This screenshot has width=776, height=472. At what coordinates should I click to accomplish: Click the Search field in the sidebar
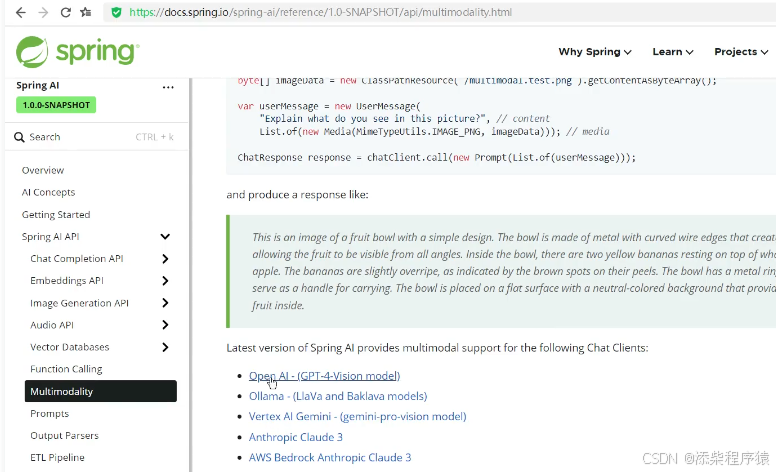point(94,137)
